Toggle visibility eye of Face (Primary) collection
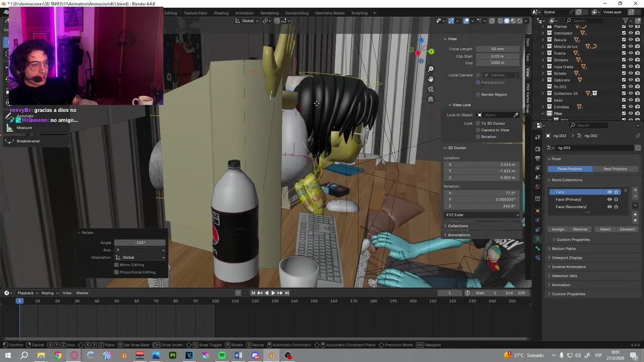644x362 pixels. pos(609,200)
